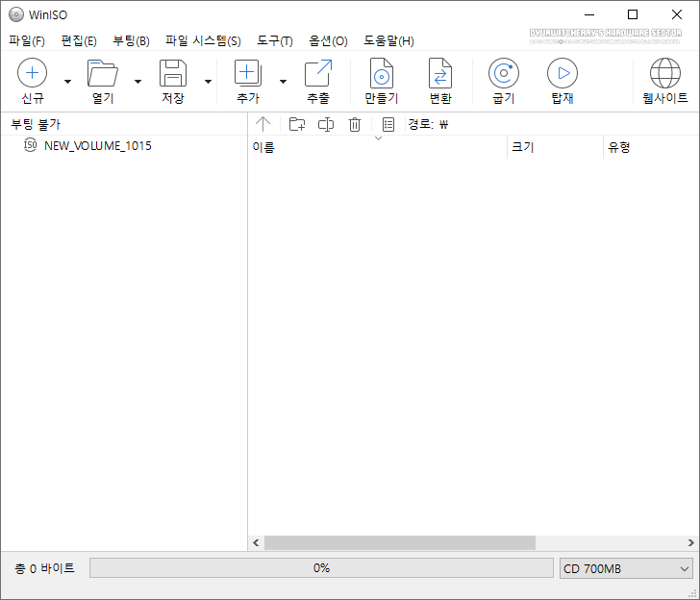Image resolution: width=700 pixels, height=600 pixels.
Task: Click the horizontal scrollbar left arrow
Action: (256, 543)
